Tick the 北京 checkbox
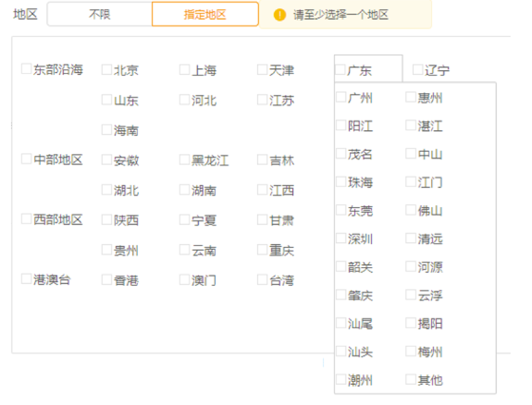The height and width of the screenshot is (405, 532). coord(106,69)
